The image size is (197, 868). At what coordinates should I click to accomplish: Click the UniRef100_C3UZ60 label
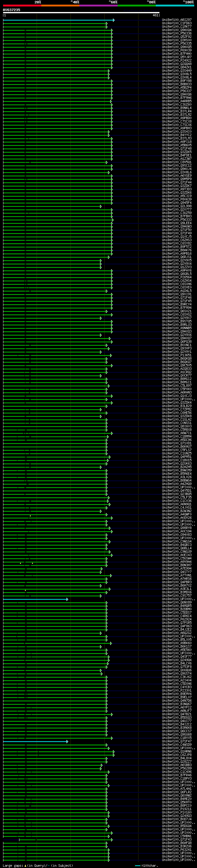[177, 104]
